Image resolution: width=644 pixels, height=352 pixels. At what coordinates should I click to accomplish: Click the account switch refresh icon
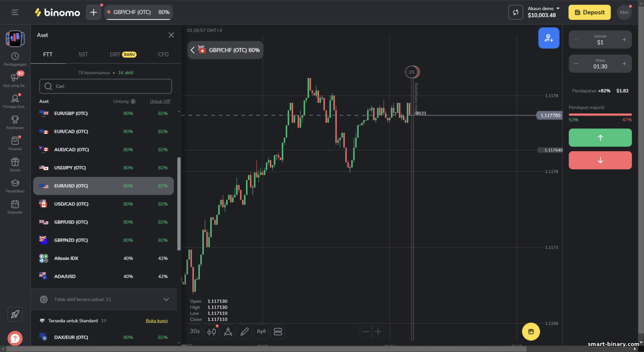pos(516,12)
